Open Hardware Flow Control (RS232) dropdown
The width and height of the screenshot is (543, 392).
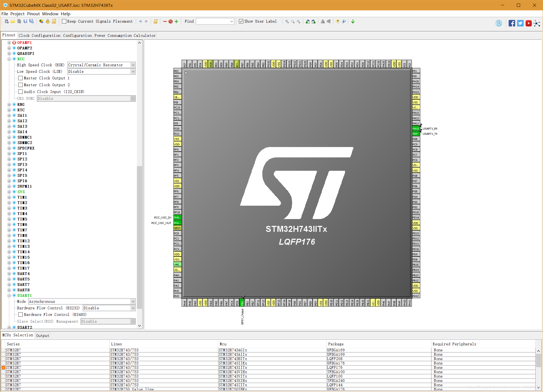pyautogui.click(x=109, y=308)
